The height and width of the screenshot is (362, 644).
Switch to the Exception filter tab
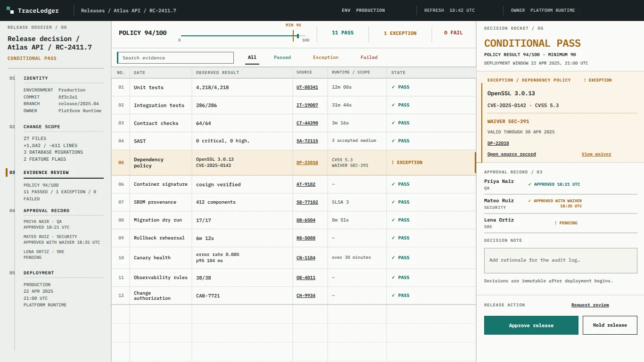[x=326, y=58]
